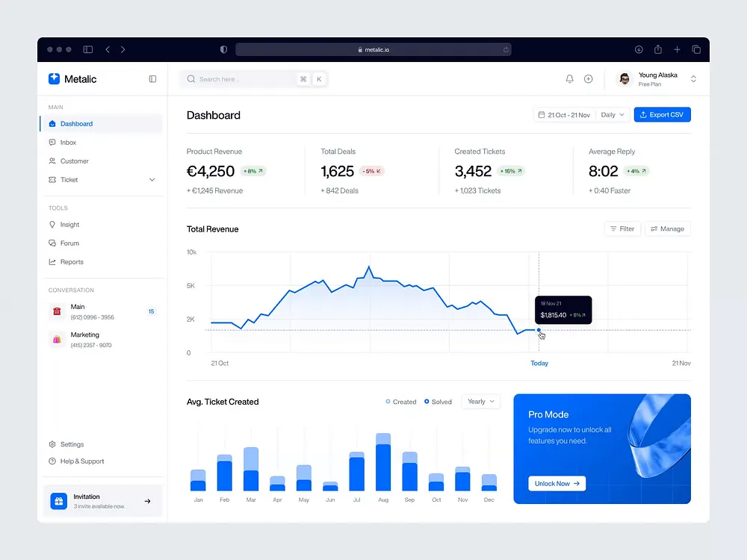747x560 pixels.
Task: Open the Daily frequency dropdown
Action: [611, 114]
